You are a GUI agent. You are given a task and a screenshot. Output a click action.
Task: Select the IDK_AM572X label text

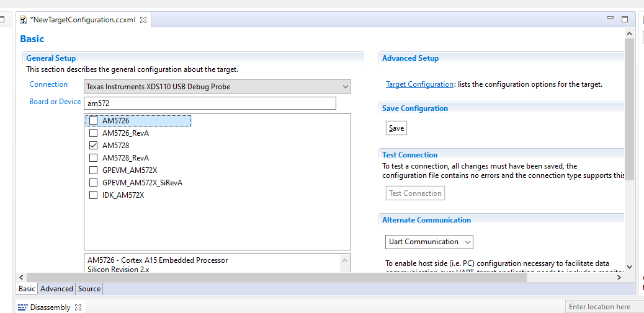[123, 195]
